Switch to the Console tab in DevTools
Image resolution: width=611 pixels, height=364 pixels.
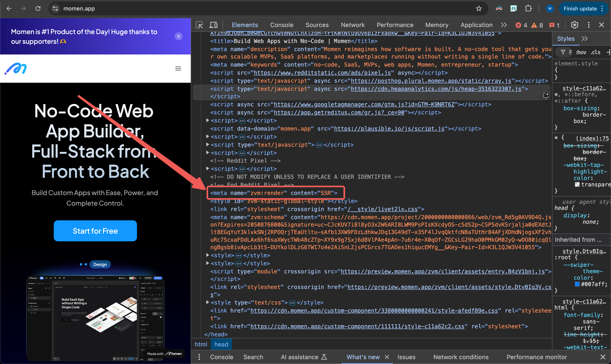(282, 25)
